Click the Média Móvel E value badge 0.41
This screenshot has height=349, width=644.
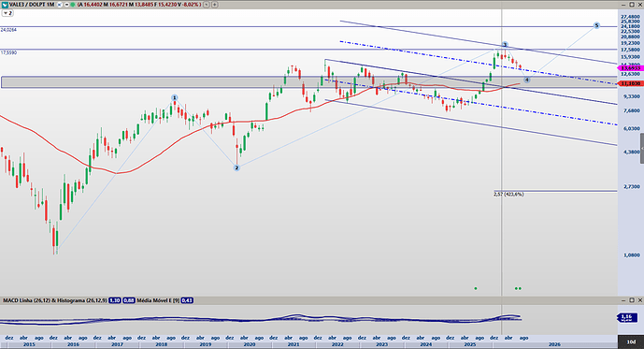(187, 300)
